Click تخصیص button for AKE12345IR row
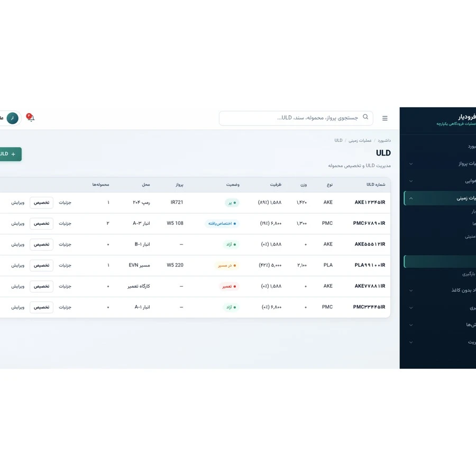 (42, 203)
